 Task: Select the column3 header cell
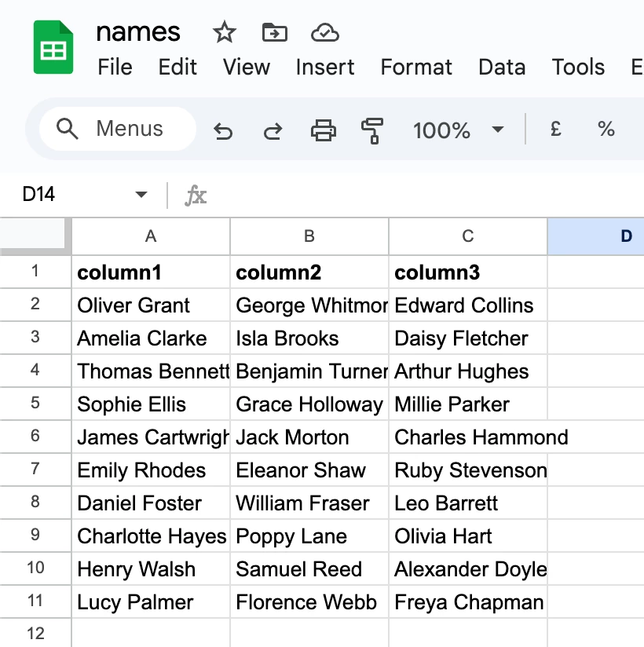[x=468, y=272]
